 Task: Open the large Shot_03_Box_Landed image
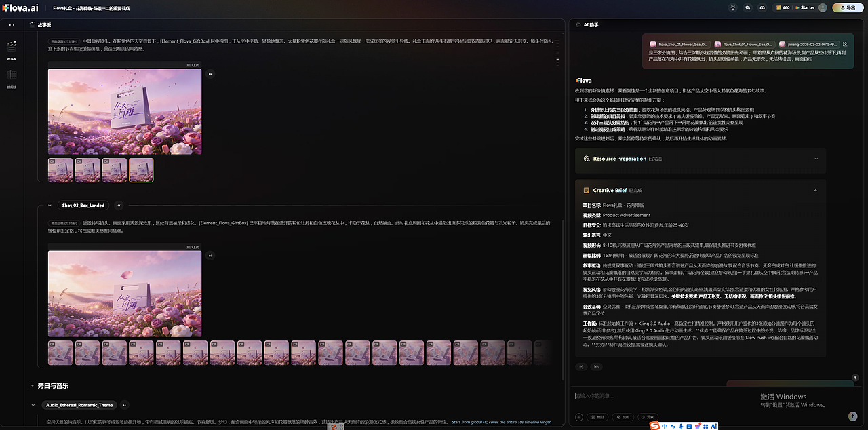[x=125, y=294]
